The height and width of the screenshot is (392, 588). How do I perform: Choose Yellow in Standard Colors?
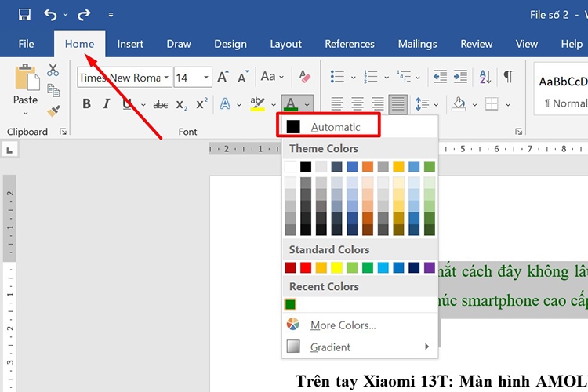click(336, 267)
